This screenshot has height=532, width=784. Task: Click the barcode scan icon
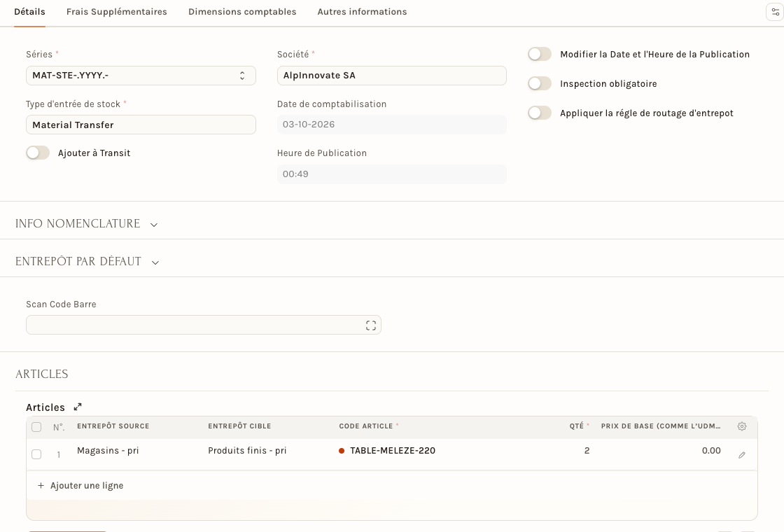[x=371, y=325]
